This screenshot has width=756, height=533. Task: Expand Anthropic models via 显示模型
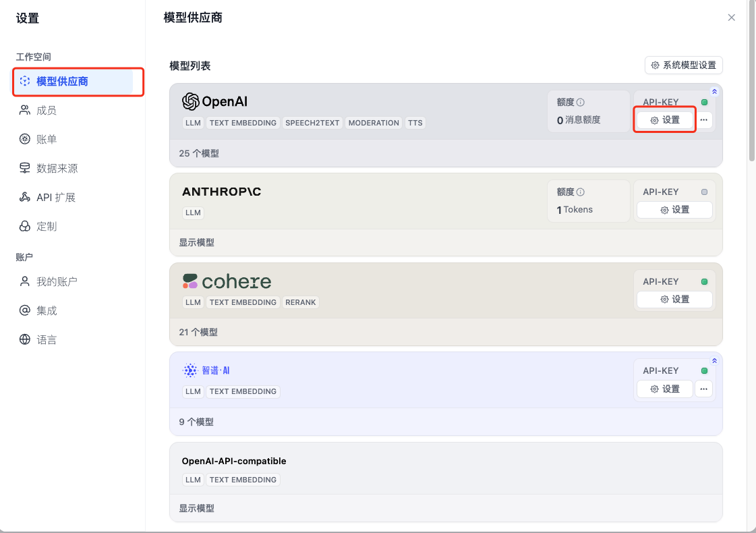[196, 243]
